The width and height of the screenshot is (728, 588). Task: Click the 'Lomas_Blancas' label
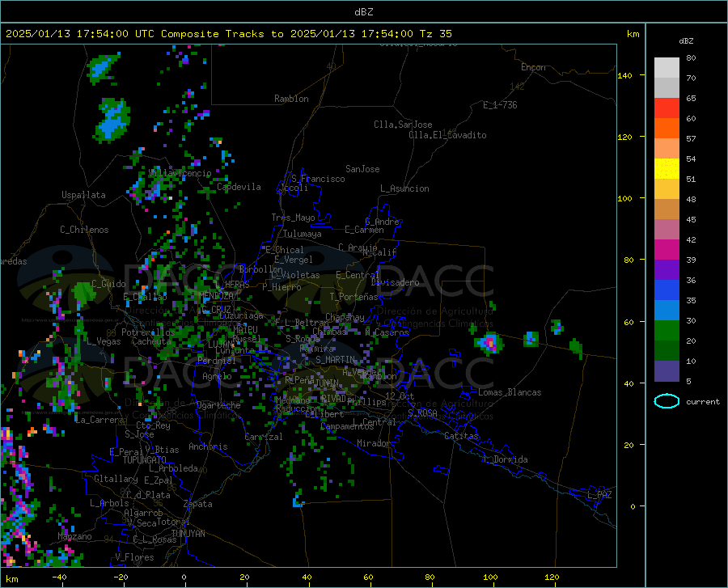510,392
